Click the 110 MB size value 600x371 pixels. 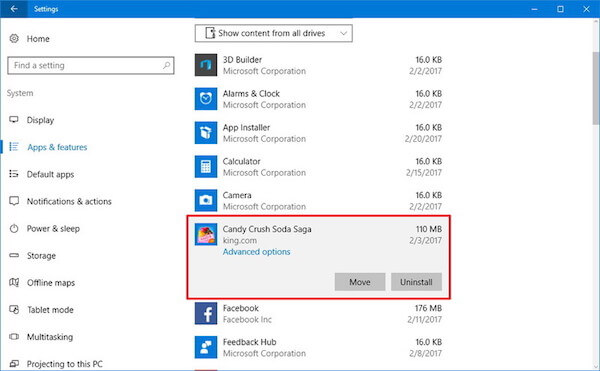click(429, 229)
